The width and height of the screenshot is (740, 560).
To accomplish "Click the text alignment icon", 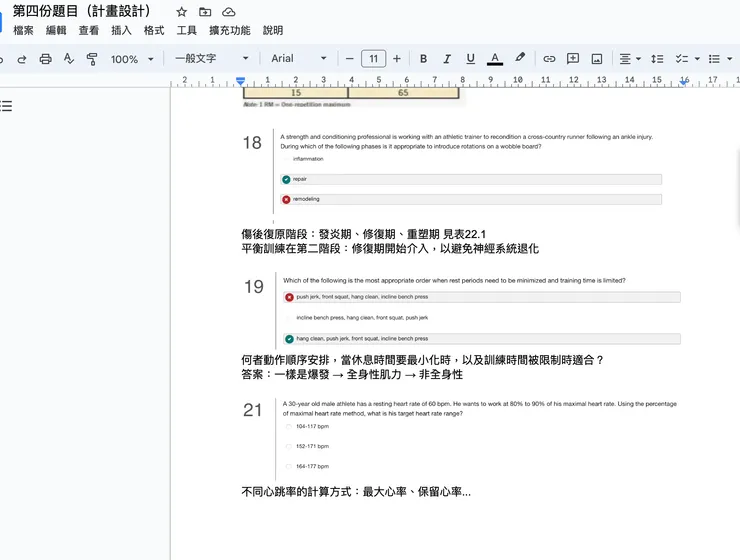I will 625,59.
